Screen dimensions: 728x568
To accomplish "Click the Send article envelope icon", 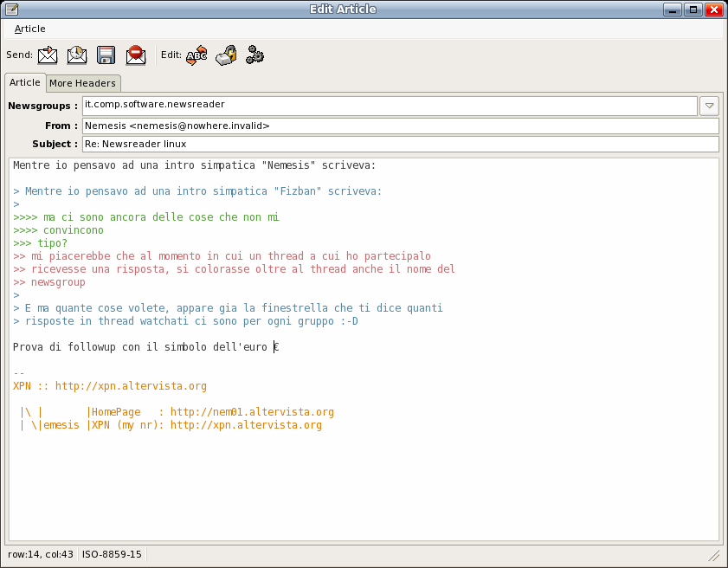I will 48,55.
